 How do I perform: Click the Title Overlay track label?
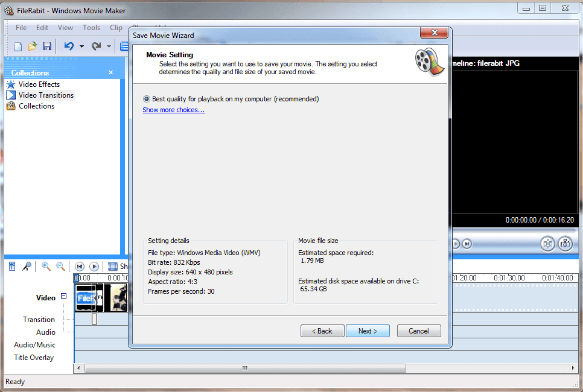(34, 358)
